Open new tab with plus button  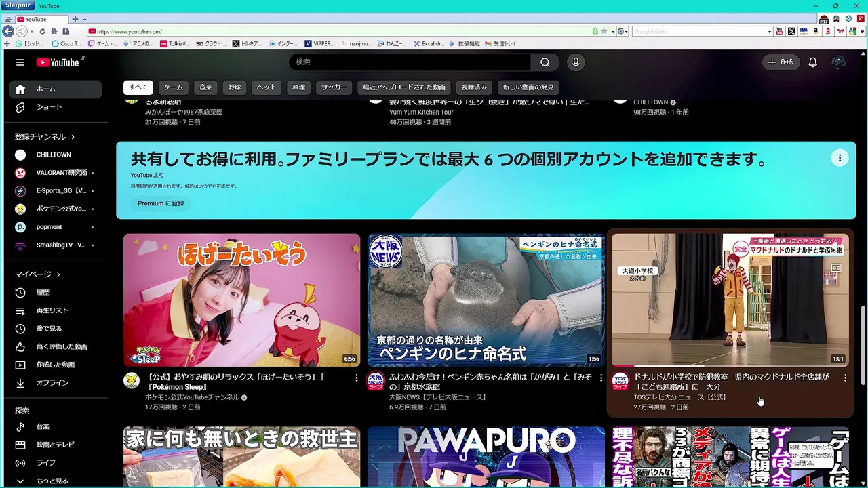[75, 19]
